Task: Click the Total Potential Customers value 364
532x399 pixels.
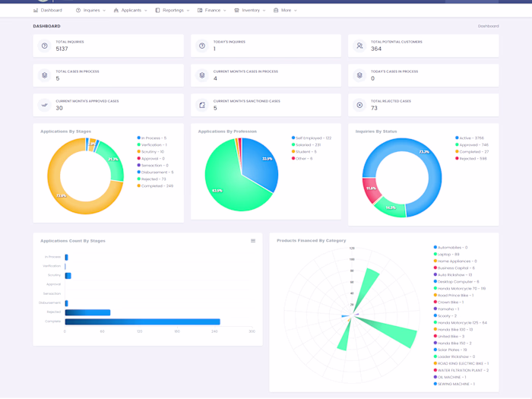Action: 376,49
